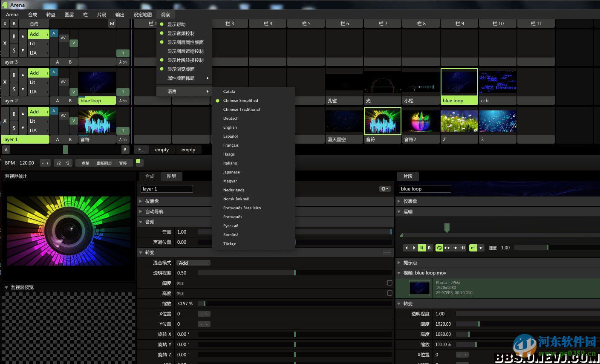Click the T transition icon on layer 2

pyautogui.click(x=123, y=91)
